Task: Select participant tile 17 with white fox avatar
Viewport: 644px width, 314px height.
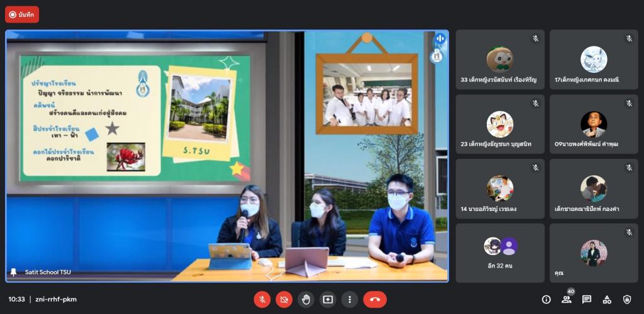Action: point(594,60)
